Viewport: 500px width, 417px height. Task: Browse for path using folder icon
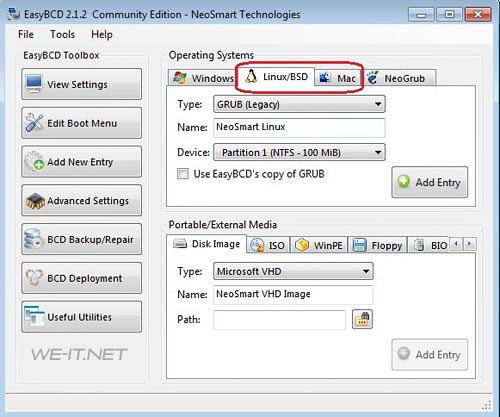tap(362, 319)
